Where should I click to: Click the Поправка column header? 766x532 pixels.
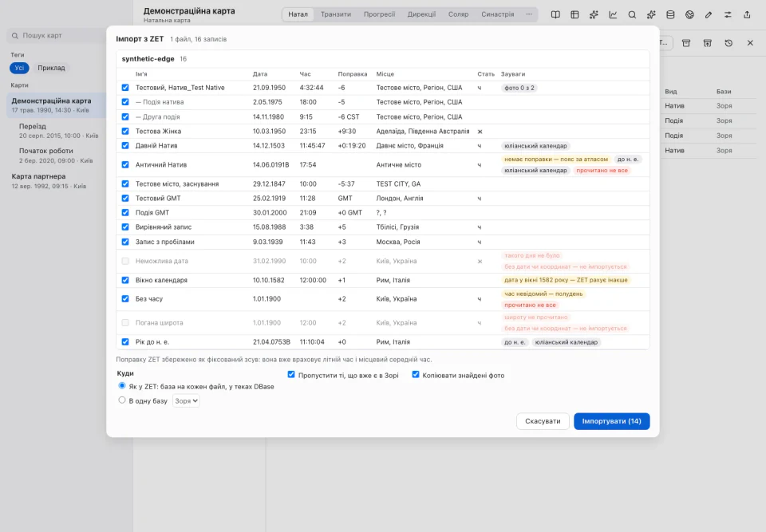(x=352, y=73)
